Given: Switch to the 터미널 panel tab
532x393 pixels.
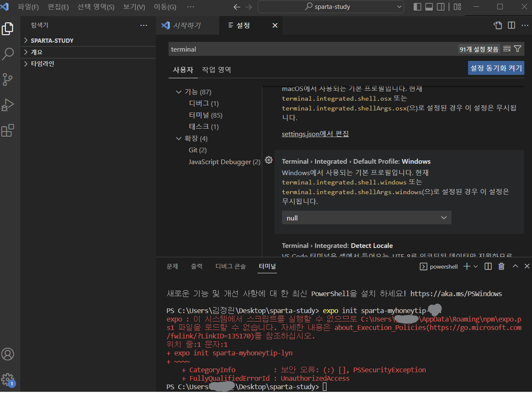Looking at the screenshot, I should point(267,266).
